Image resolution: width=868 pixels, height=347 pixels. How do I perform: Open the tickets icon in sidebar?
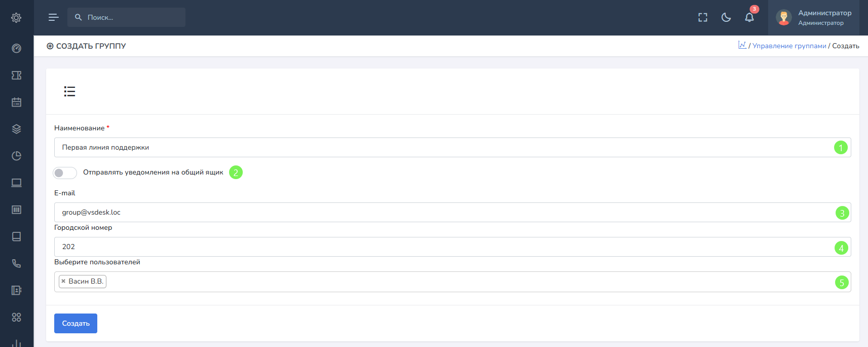[16, 75]
